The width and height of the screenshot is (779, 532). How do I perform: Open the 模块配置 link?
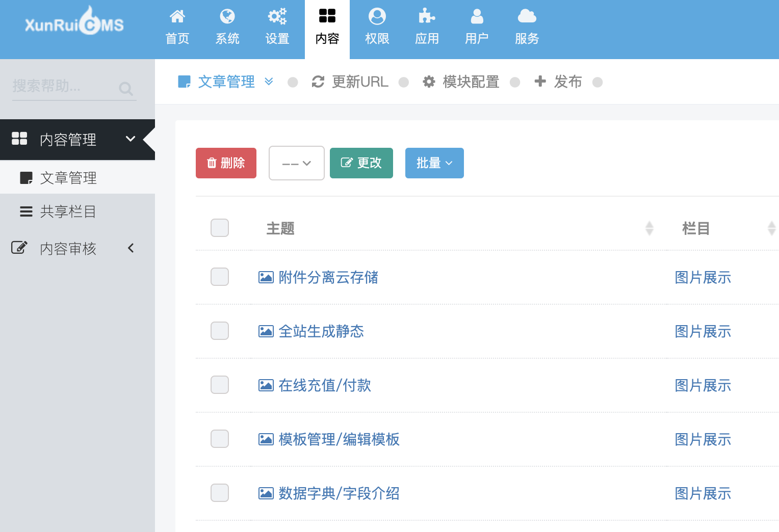(471, 82)
